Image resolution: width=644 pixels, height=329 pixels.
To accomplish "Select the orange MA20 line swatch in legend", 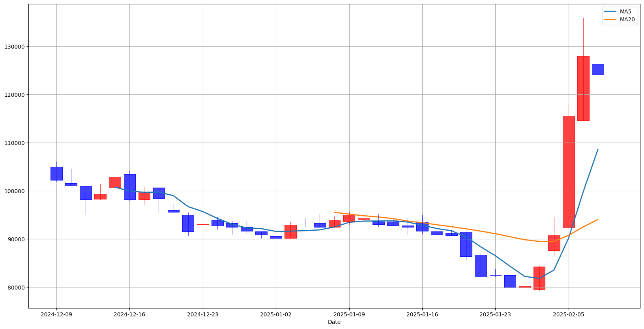I will (611, 19).
